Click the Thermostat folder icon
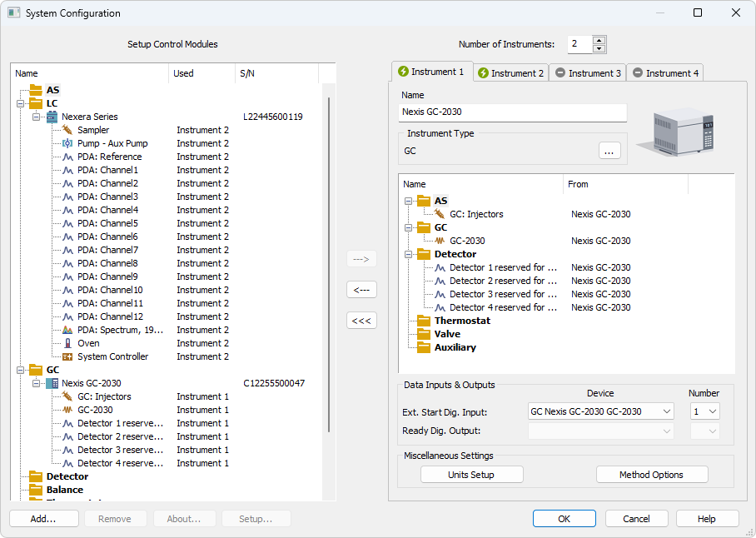 point(424,321)
